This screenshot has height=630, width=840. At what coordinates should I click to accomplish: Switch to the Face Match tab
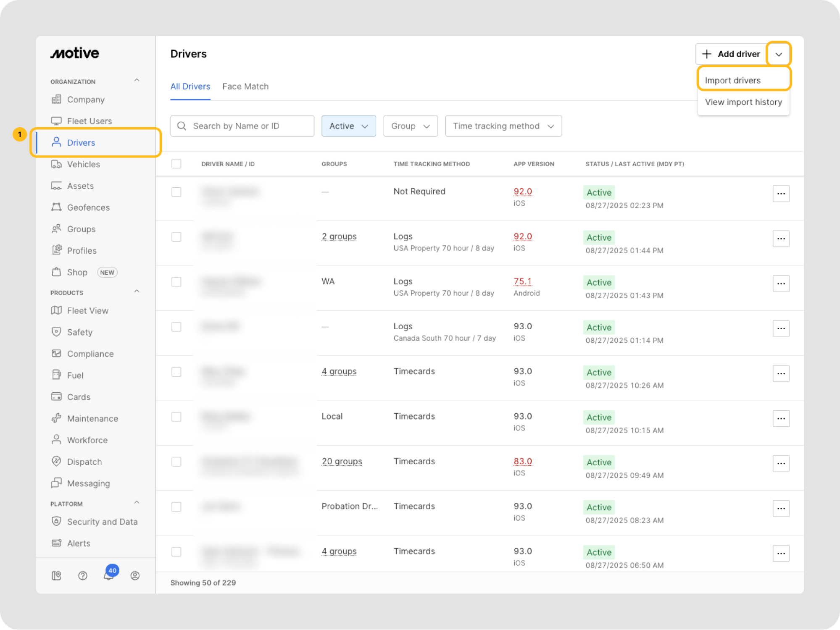[245, 87]
